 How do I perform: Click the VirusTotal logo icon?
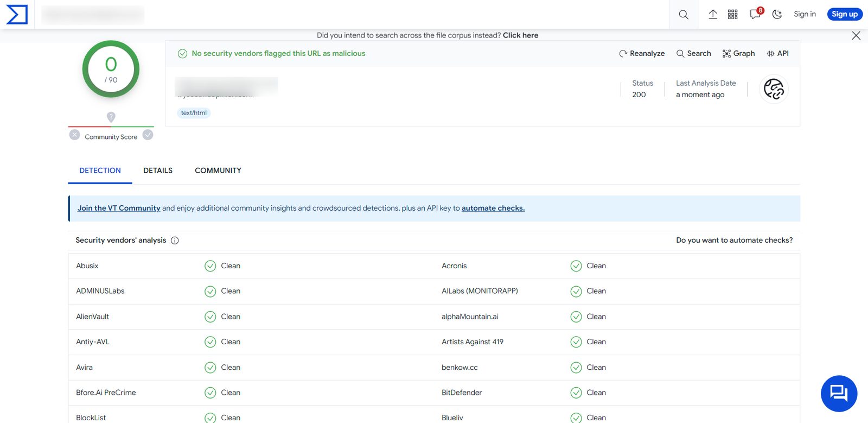coord(17,14)
